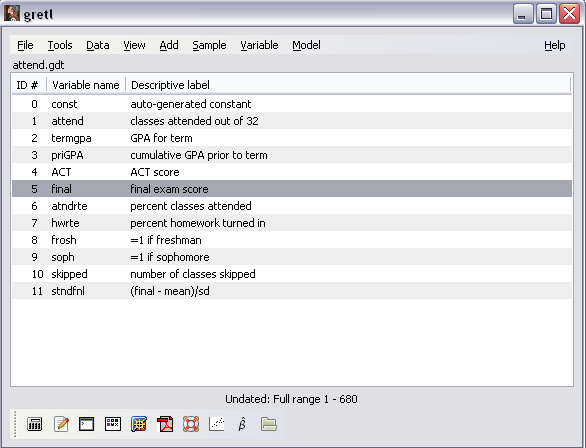The height and width of the screenshot is (448, 586).
Task: Click 'Undated: Full range 1 - 680' status
Action: point(292,399)
